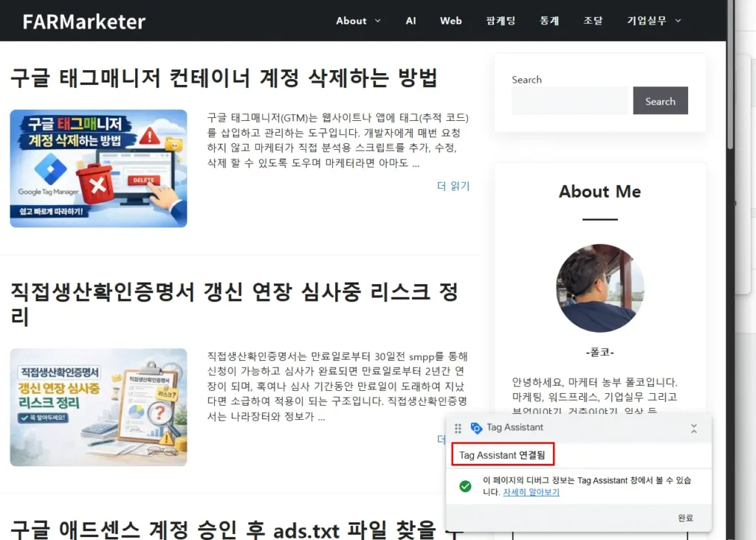The image size is (756, 540).
Task: Click the green connected checkmark icon
Action: coord(465,486)
